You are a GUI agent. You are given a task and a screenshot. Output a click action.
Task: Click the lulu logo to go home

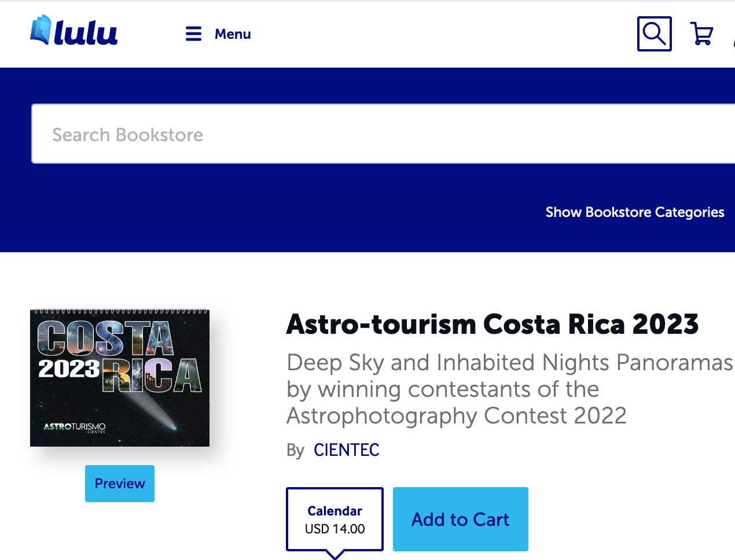(85, 32)
